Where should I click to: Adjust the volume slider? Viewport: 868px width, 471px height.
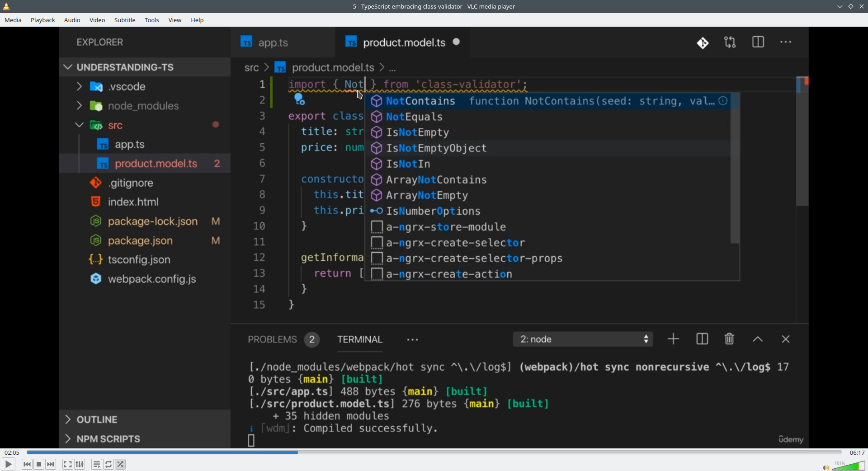pyautogui.click(x=849, y=466)
